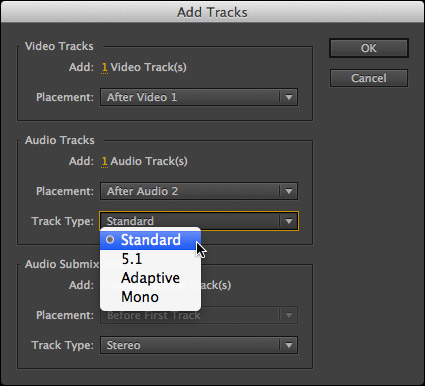Image resolution: width=425 pixels, height=386 pixels.
Task: Click the arrow of Stereo Track Type dropdown
Action: 289,345
